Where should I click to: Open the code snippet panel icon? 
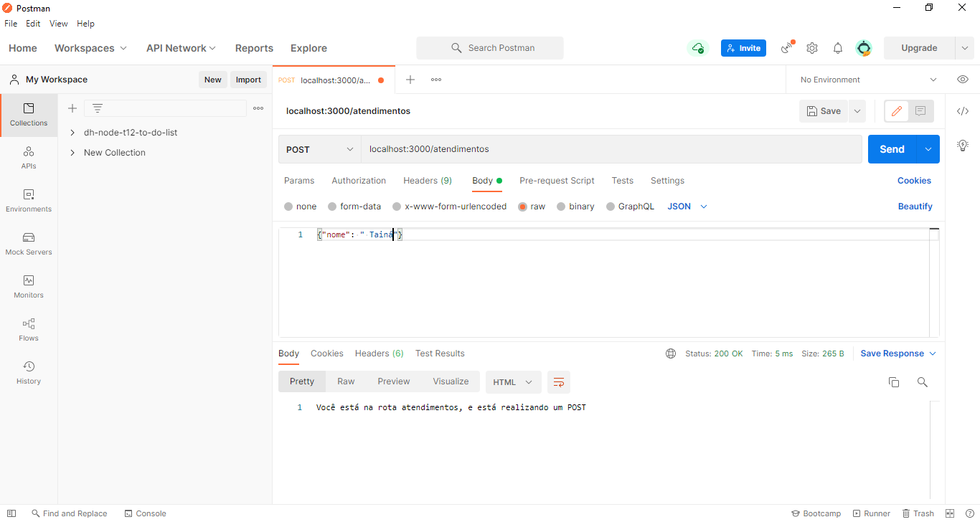coord(963,111)
